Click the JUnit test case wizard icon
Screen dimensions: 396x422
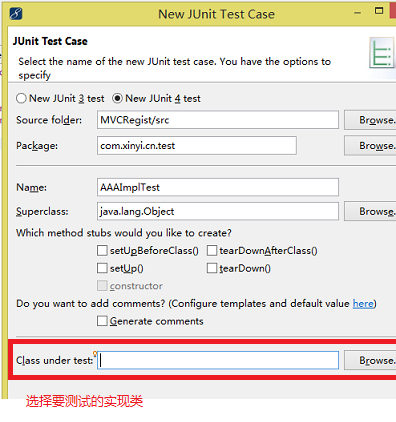(383, 53)
